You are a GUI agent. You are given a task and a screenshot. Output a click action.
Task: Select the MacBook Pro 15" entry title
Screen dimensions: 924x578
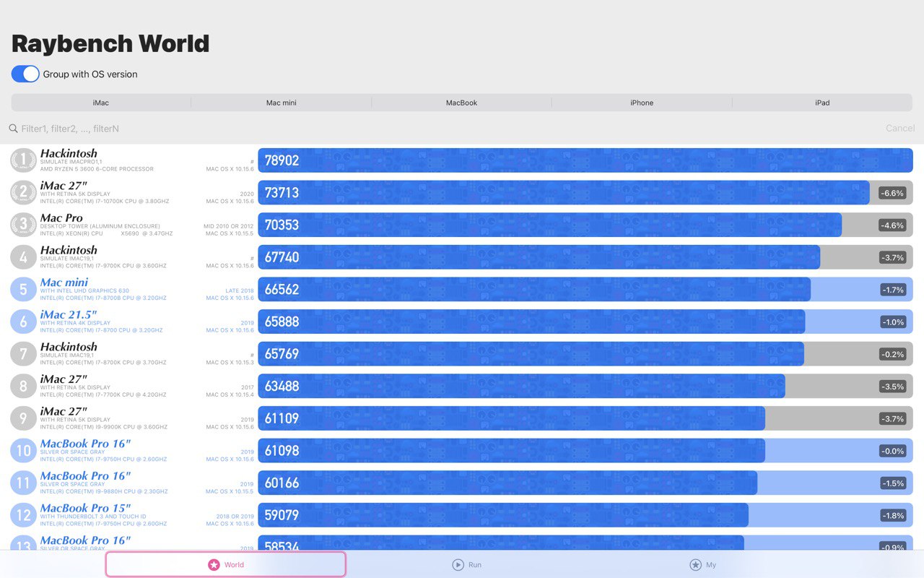tap(85, 508)
